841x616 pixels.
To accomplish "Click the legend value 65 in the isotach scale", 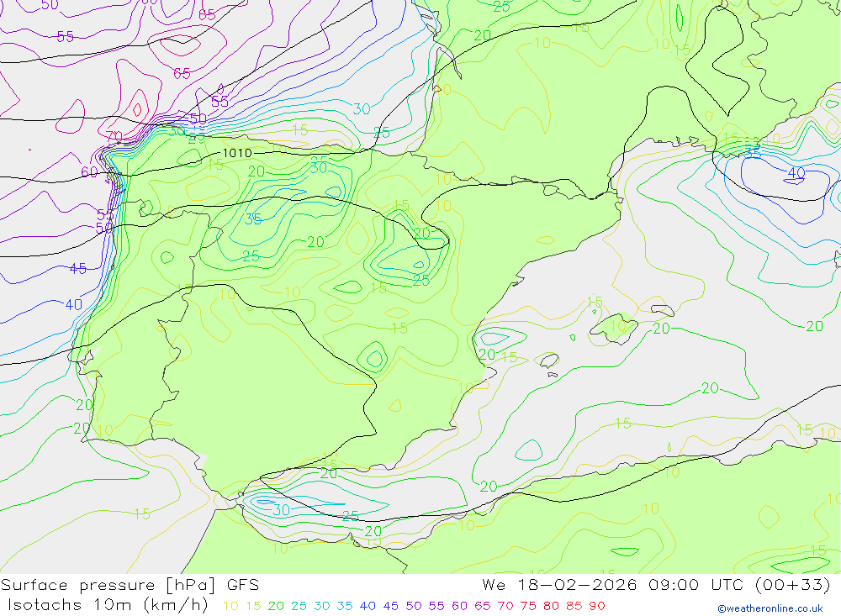I will coord(483,606).
